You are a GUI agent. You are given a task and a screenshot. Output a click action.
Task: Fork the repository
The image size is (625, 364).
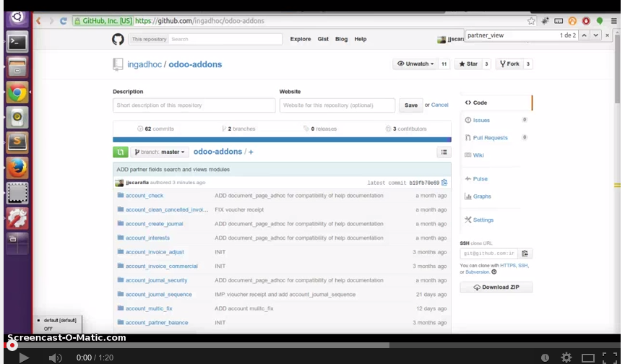coord(509,64)
